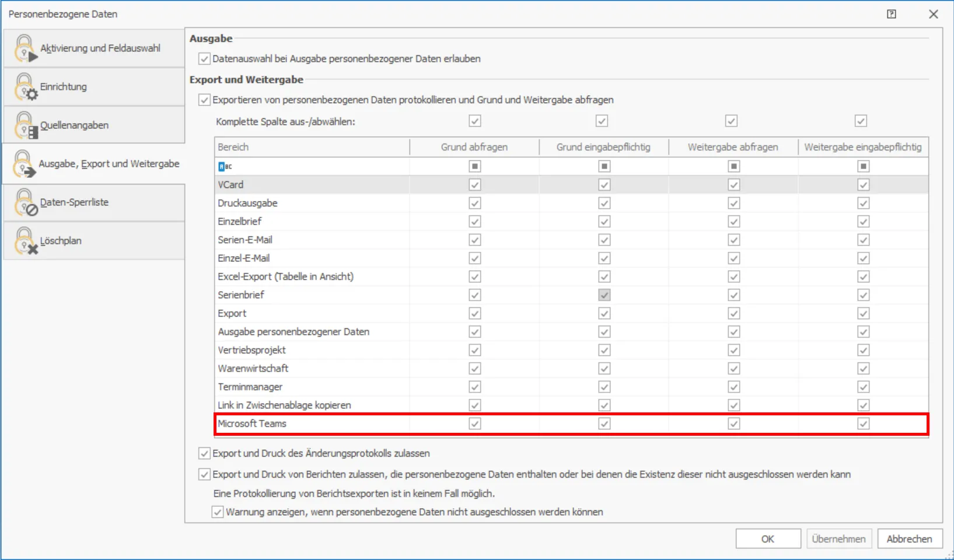The width and height of the screenshot is (954, 560).
Task: Uncheck Grund abfragen for VCard
Action: pos(475,185)
